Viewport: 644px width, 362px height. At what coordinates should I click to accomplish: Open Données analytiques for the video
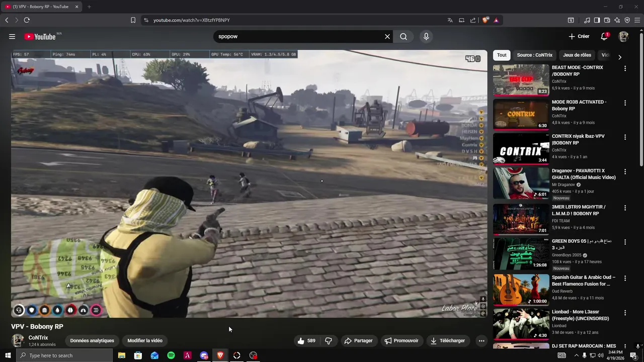[92, 340]
